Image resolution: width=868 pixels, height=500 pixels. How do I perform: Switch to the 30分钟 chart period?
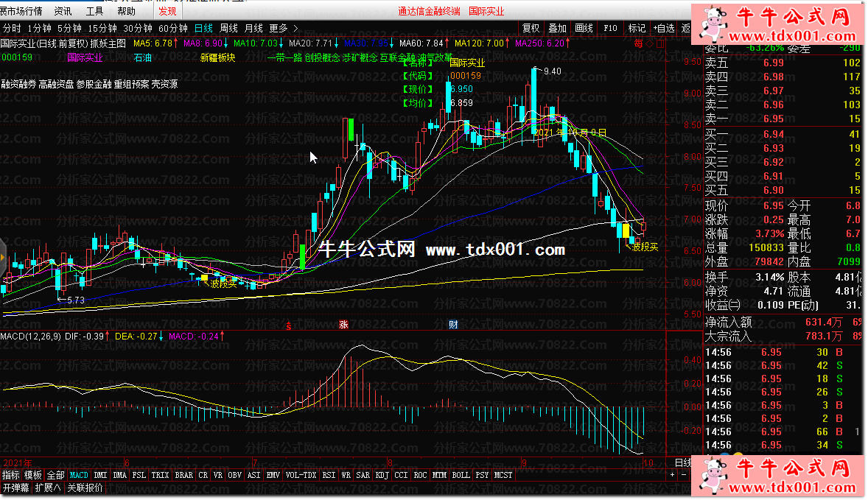138,28
